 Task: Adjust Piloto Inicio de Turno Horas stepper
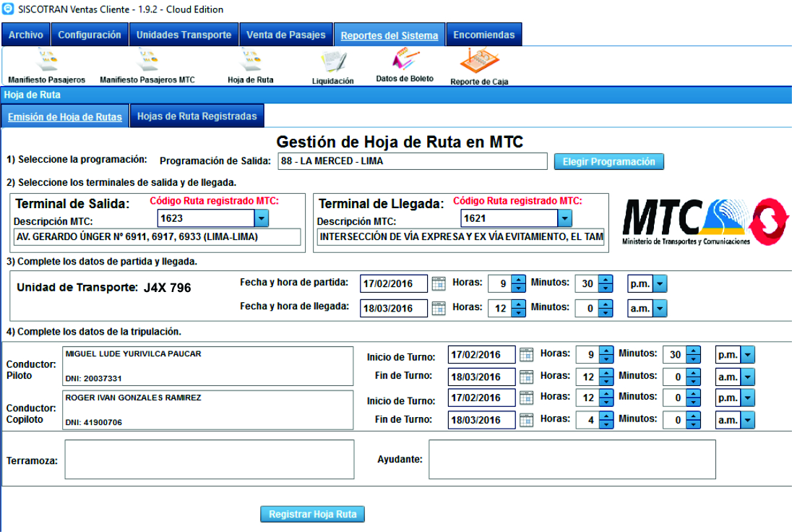click(x=606, y=355)
